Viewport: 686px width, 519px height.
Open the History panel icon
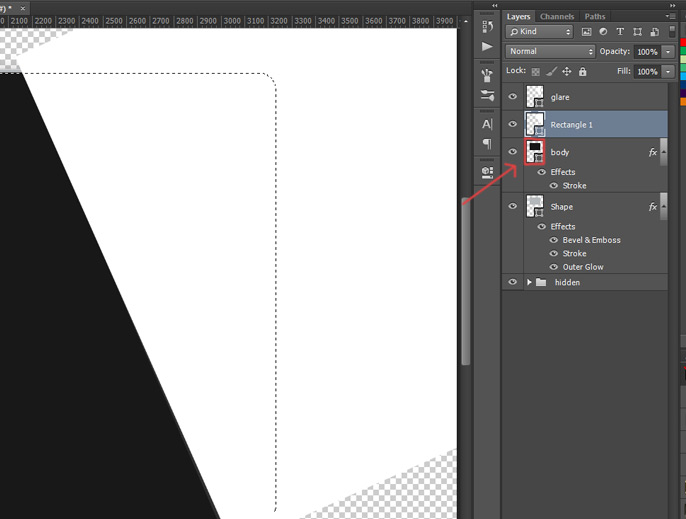(x=487, y=25)
